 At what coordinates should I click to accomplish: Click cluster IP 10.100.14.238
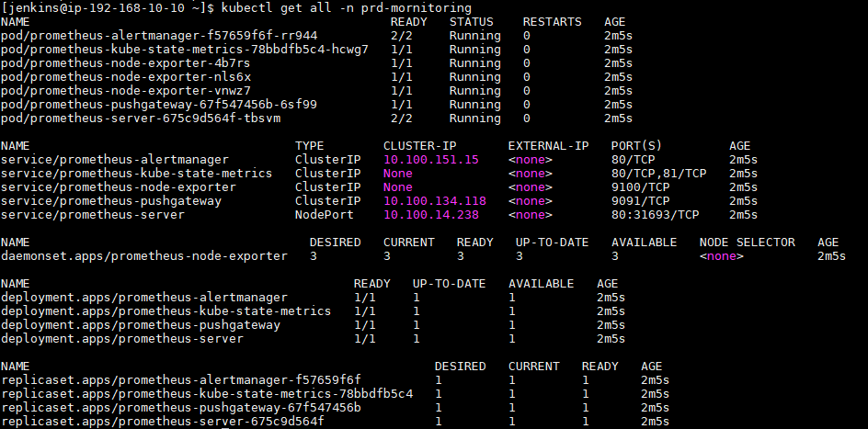(431, 215)
